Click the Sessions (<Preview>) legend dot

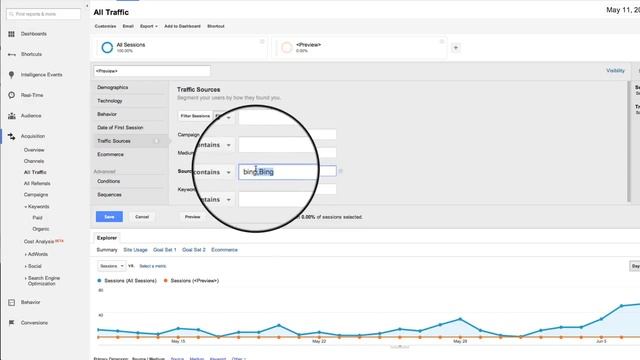[165, 281]
